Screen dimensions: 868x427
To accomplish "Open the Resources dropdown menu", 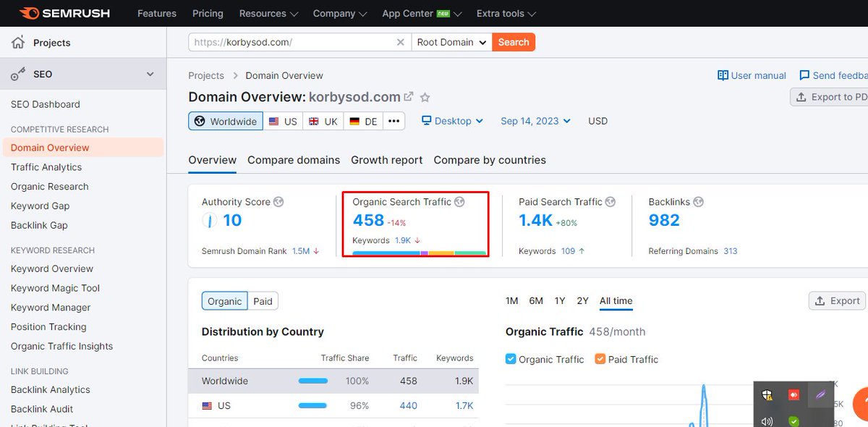I will click(268, 13).
